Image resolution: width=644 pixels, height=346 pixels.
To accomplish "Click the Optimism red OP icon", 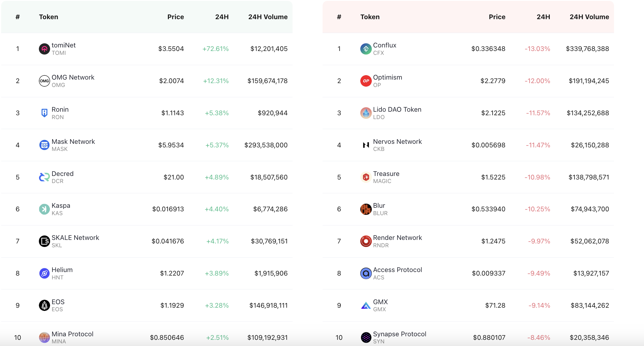I will (x=366, y=81).
